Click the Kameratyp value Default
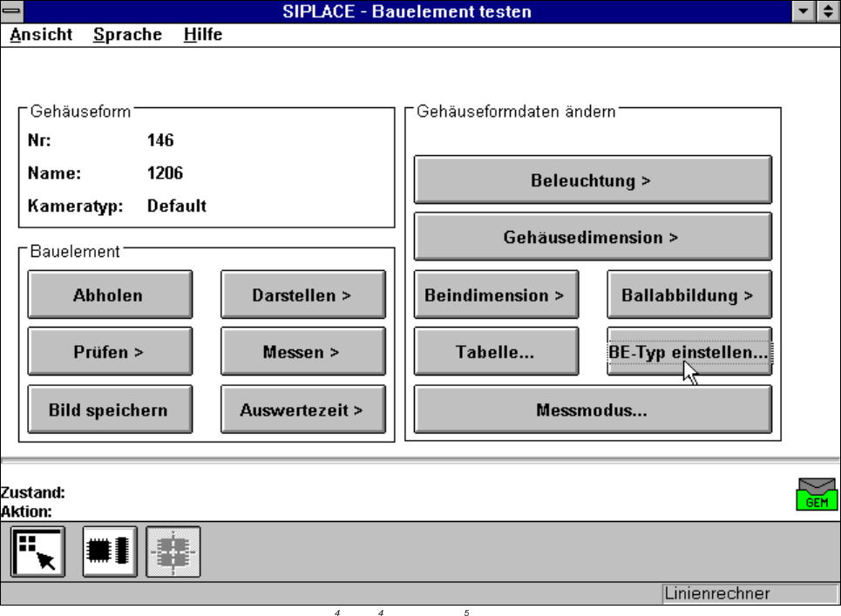 [176, 206]
